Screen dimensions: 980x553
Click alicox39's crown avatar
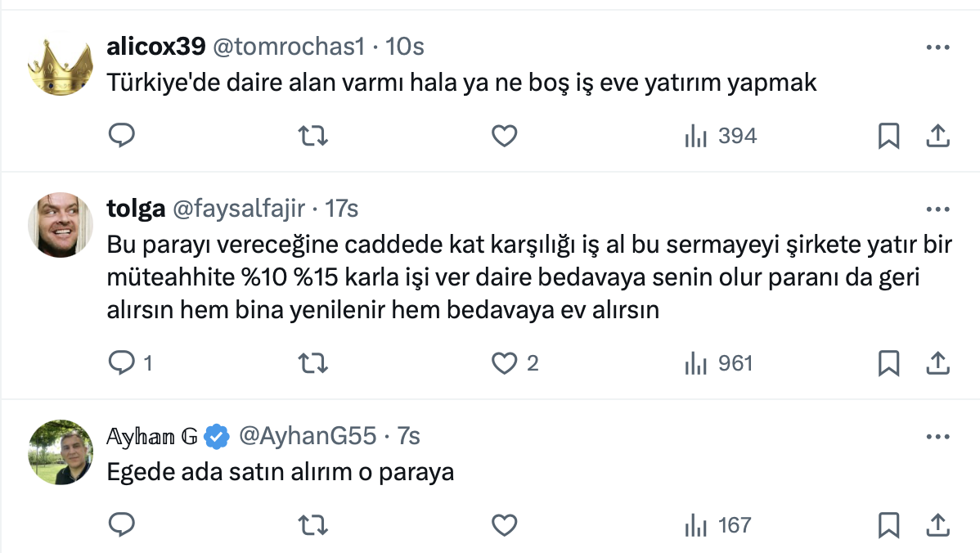pos(61,66)
